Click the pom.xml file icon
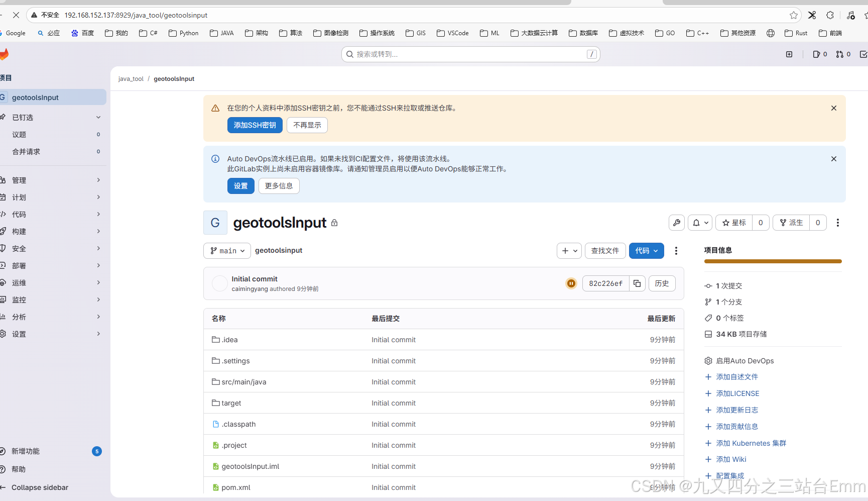Viewport: 868px width, 501px height. [x=216, y=487]
